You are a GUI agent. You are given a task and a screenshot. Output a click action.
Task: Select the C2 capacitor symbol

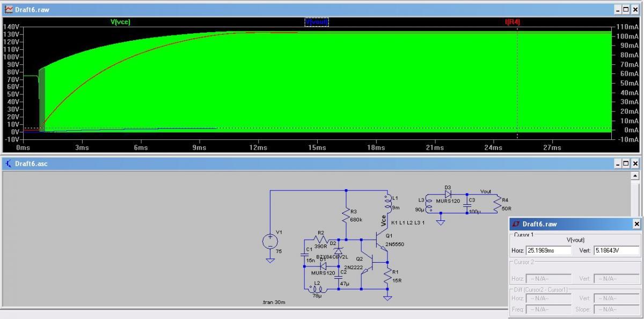point(338,277)
